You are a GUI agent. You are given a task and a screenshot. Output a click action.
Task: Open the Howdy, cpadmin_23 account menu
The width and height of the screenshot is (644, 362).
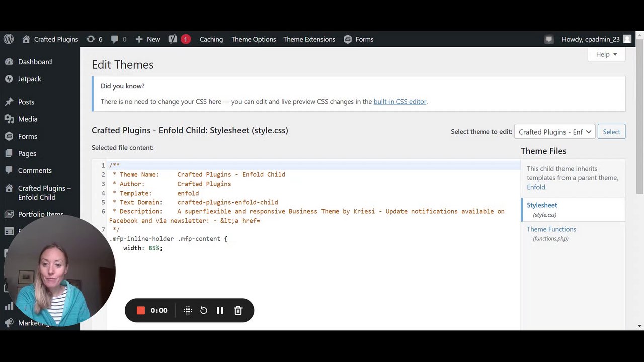pos(596,39)
